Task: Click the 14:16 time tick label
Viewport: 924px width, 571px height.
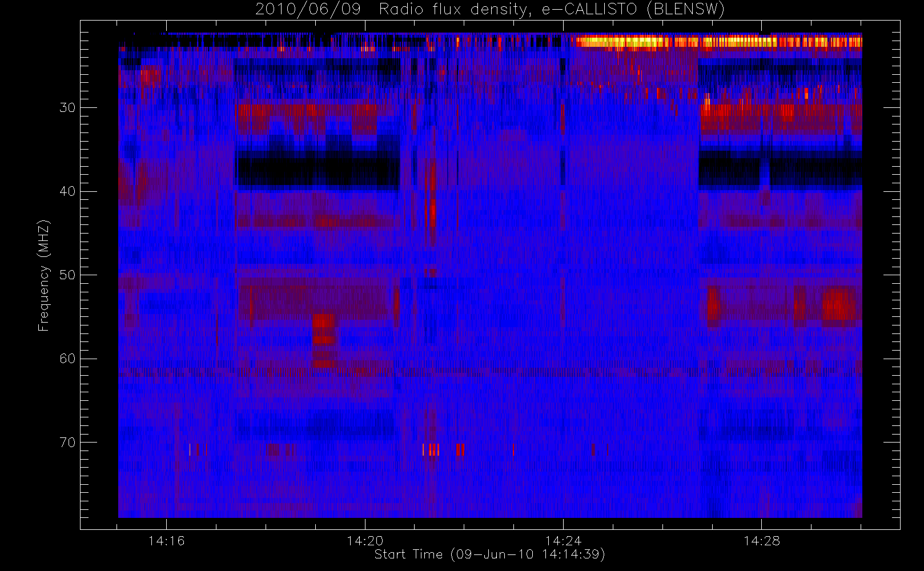Action: coord(166,541)
